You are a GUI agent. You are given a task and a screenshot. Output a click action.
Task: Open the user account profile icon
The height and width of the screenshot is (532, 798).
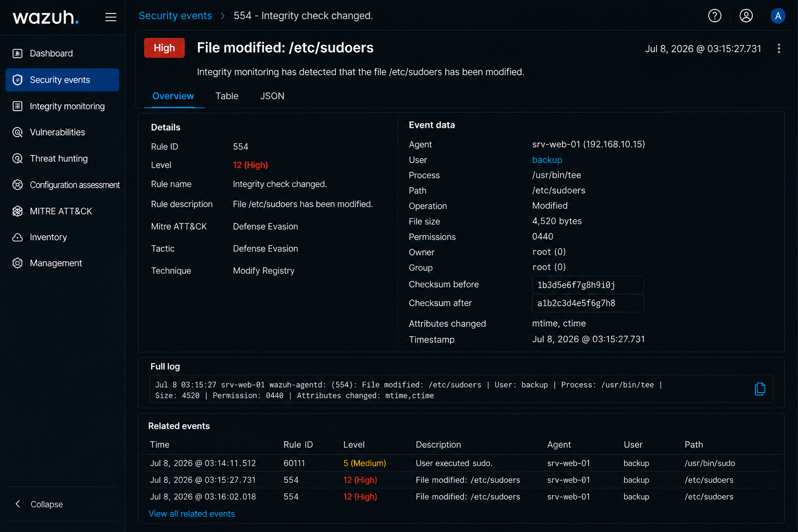click(x=746, y=16)
